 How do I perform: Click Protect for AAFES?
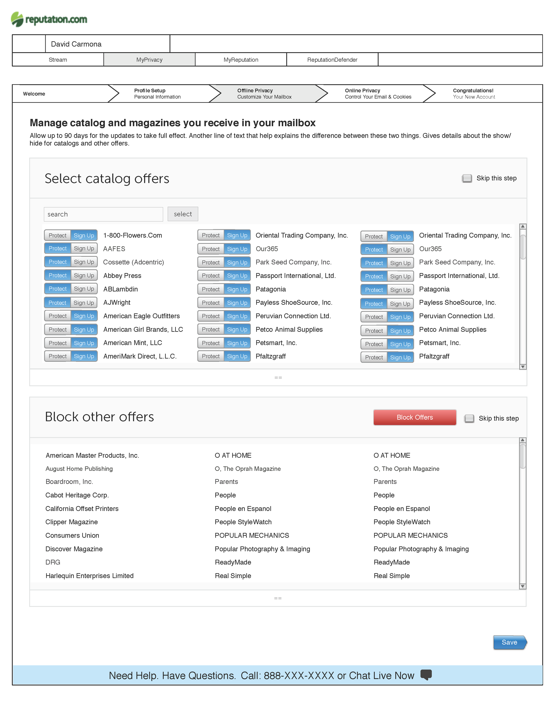click(57, 249)
